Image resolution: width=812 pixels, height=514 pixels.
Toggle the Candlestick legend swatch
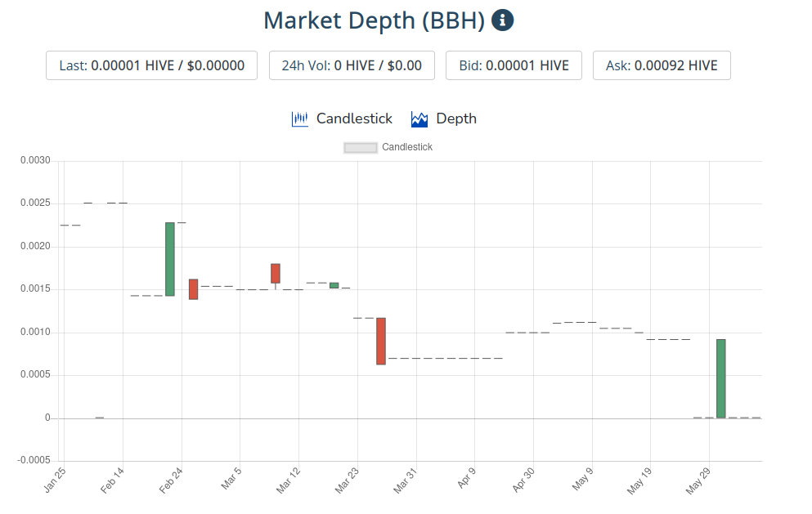pyautogui.click(x=361, y=148)
